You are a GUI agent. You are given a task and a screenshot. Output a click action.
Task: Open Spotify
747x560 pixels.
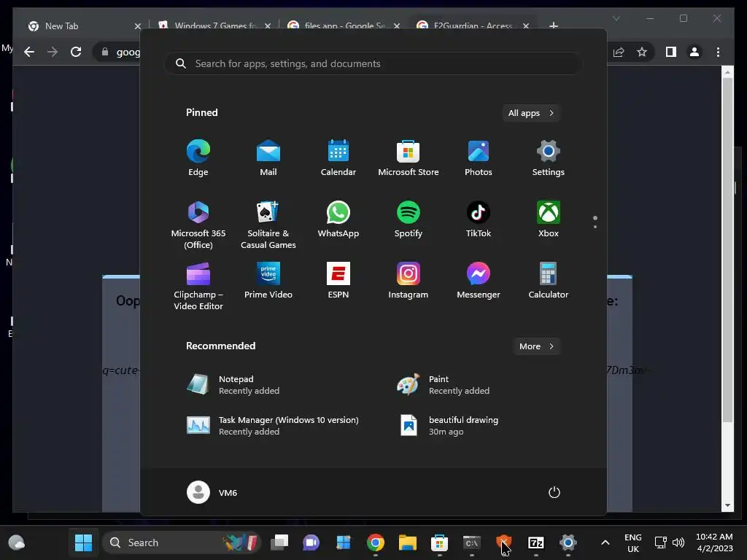(409, 219)
